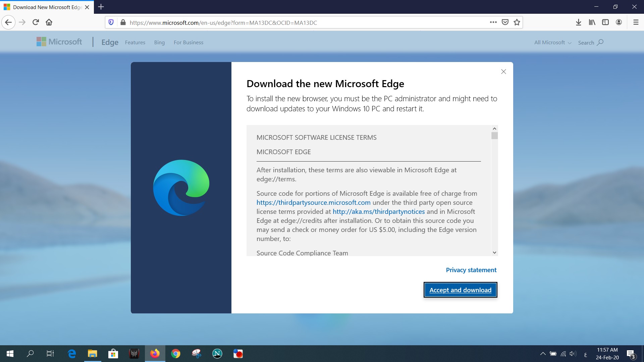Open network Wi-Fi settings tray icon
644x362 pixels.
coord(563,354)
